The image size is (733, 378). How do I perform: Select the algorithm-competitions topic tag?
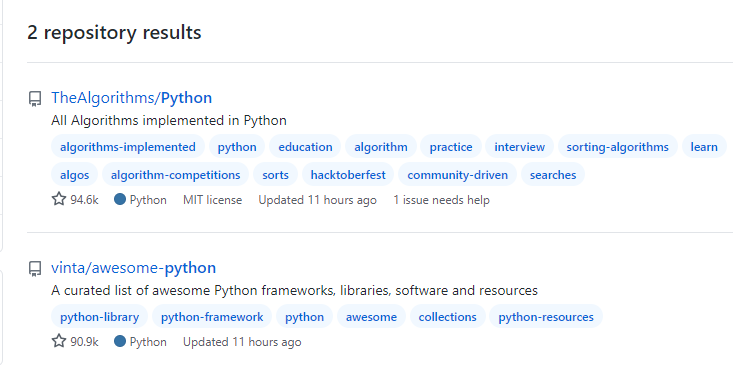175,175
